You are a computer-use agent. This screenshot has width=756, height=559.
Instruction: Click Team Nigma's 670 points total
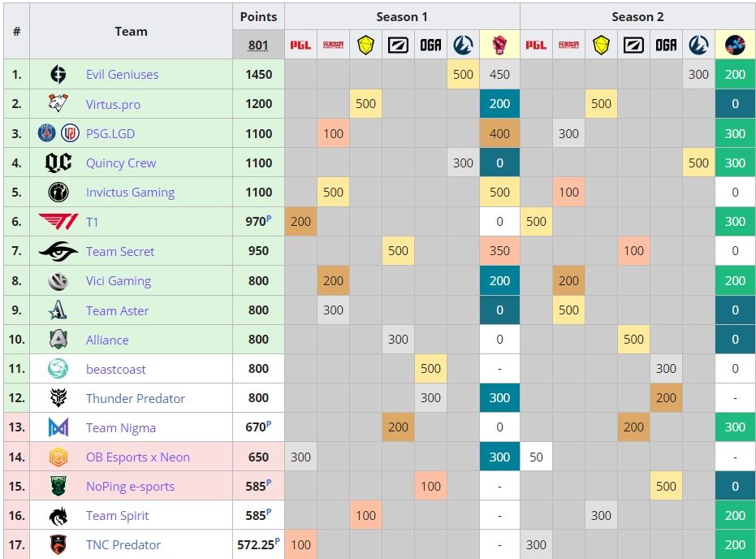[x=258, y=427]
